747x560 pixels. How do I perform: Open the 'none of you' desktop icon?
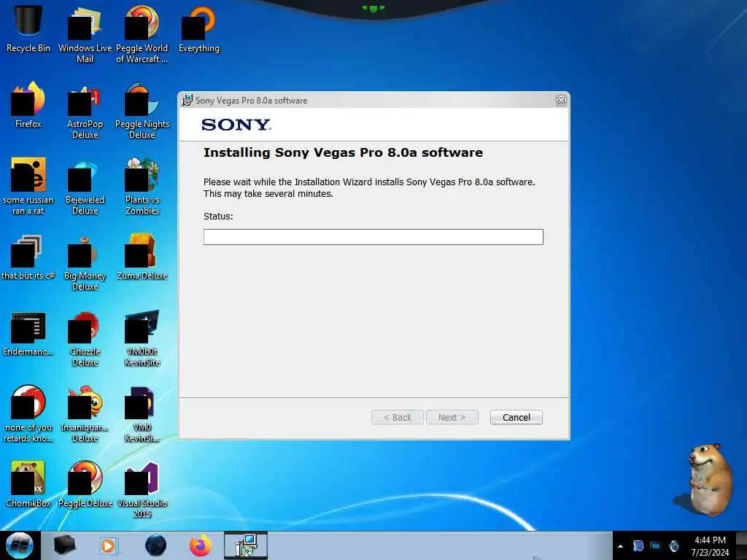pyautogui.click(x=28, y=413)
